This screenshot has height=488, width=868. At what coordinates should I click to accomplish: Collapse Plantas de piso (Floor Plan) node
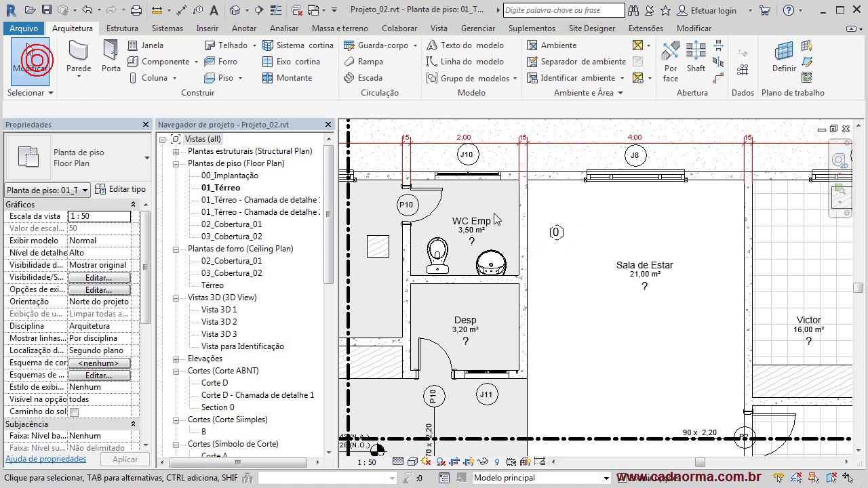(x=176, y=163)
